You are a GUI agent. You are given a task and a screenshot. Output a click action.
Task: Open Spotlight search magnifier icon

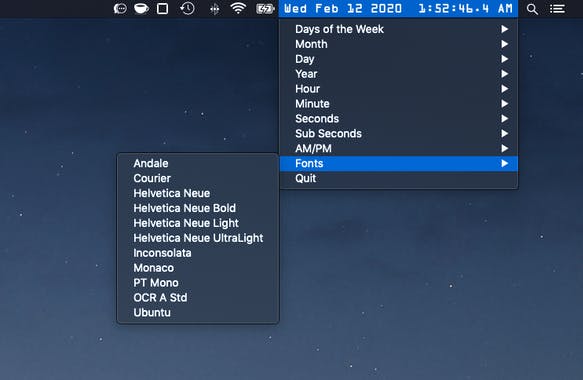point(532,9)
